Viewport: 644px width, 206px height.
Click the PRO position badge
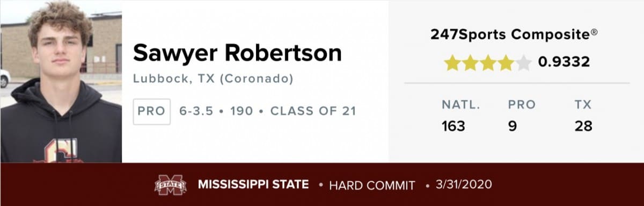tap(151, 111)
